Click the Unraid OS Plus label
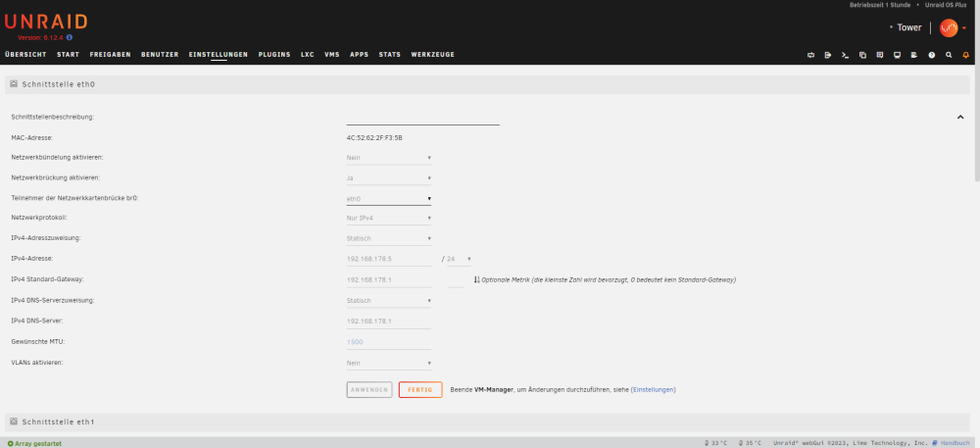Screen dimensions: 980x448 (945, 5)
